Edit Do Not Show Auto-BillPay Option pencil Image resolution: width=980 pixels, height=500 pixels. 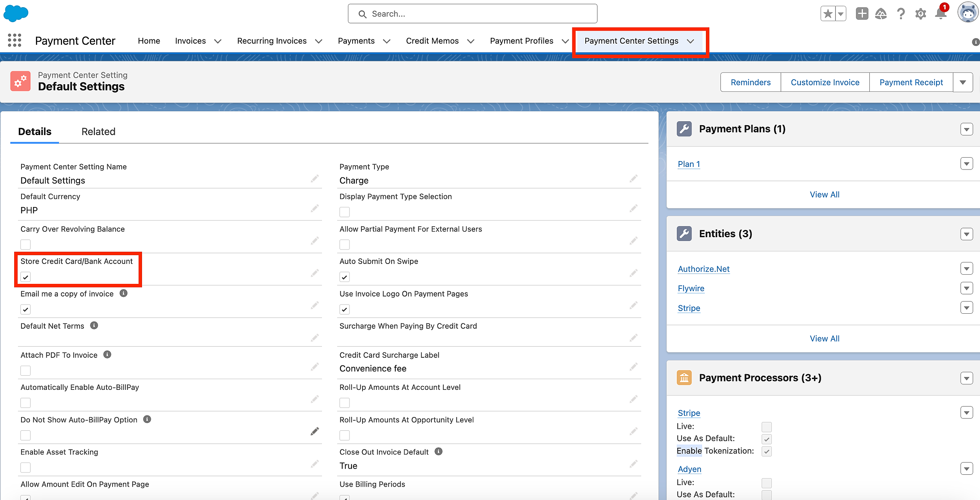pos(315,432)
